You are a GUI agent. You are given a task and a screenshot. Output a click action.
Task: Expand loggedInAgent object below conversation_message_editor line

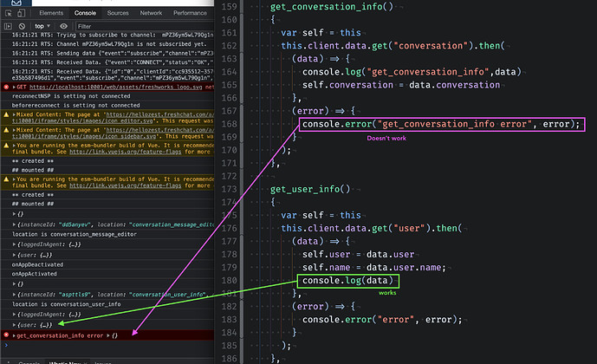pos(14,244)
